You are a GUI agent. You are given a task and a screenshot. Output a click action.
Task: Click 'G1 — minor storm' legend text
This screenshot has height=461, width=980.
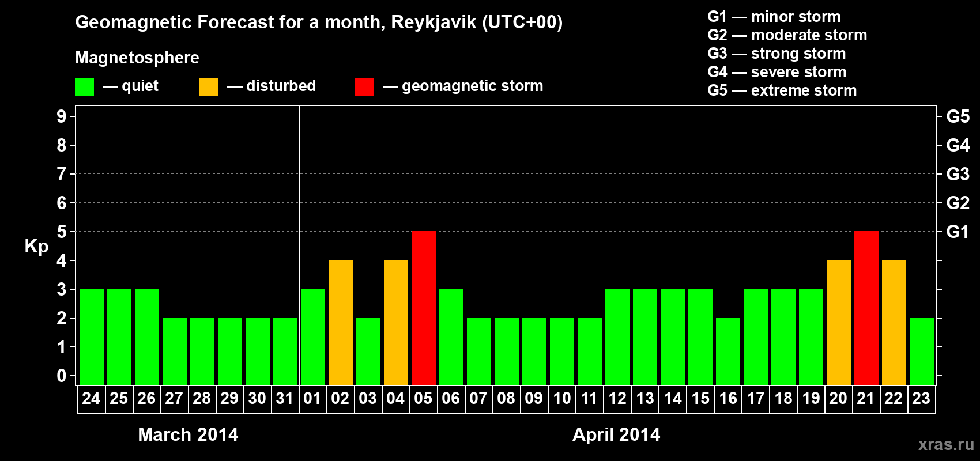[x=774, y=17]
